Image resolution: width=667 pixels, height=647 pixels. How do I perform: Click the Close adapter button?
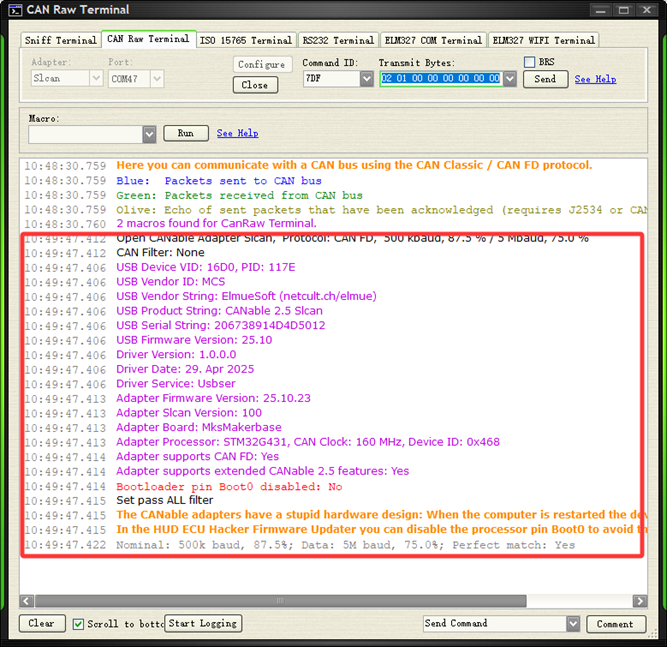coord(255,85)
